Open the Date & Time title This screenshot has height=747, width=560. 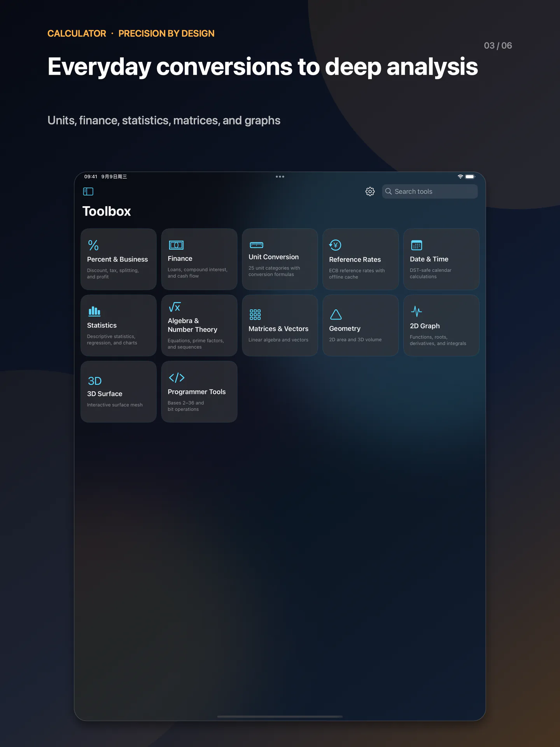point(429,259)
